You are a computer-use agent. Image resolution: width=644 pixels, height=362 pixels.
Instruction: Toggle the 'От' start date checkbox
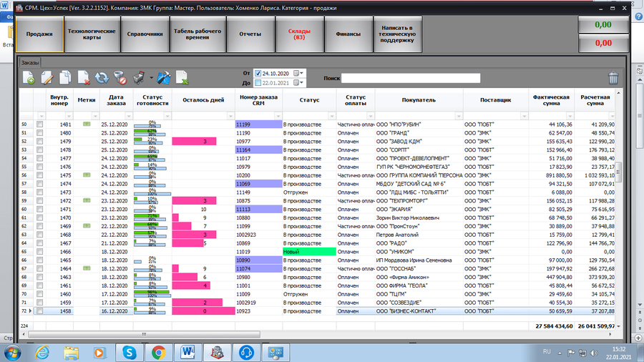[x=258, y=73]
